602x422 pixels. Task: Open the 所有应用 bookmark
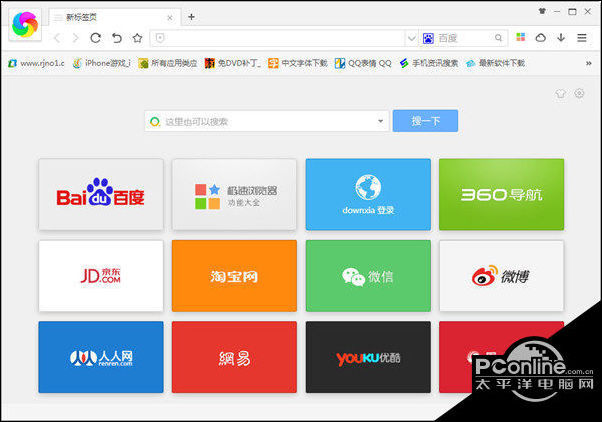pos(168,63)
